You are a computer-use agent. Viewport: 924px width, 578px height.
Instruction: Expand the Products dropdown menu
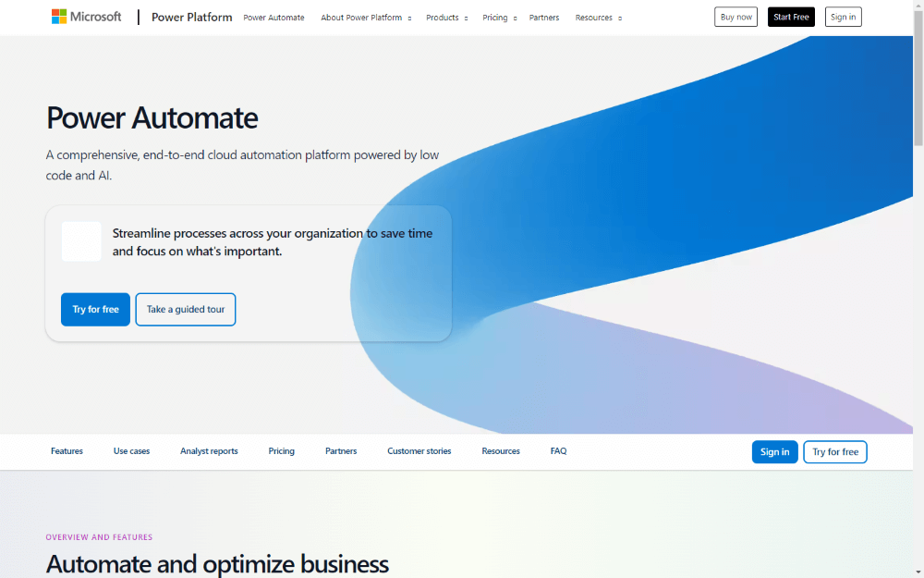[x=446, y=18]
